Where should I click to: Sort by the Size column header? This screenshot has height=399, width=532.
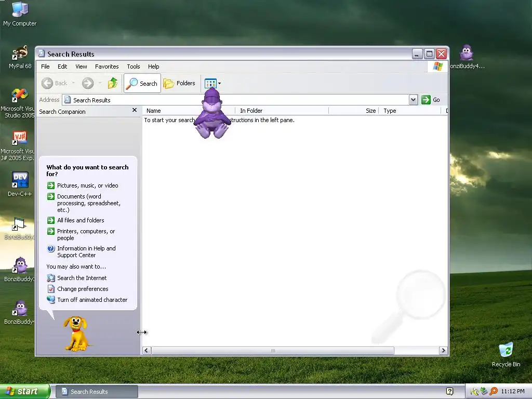click(353, 111)
